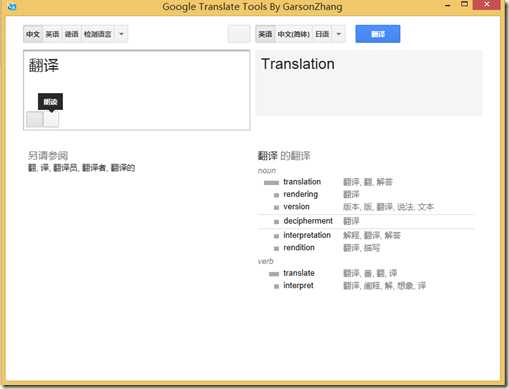Click the swap languages button
The width and height of the screenshot is (509, 389).
(239, 34)
